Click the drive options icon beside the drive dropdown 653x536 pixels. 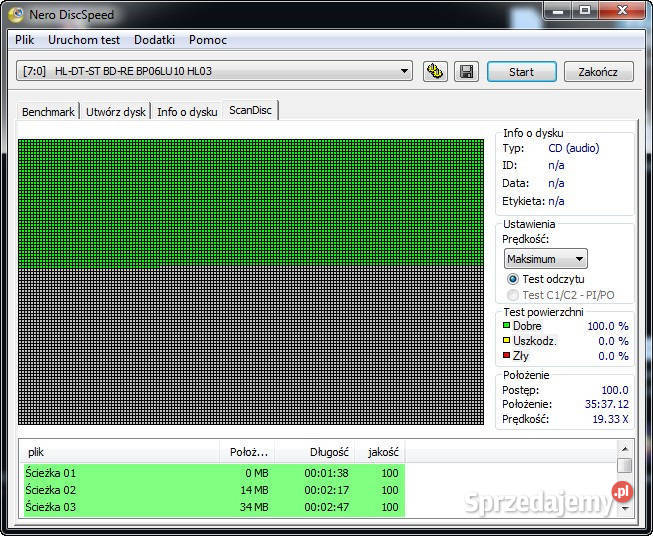pos(435,72)
